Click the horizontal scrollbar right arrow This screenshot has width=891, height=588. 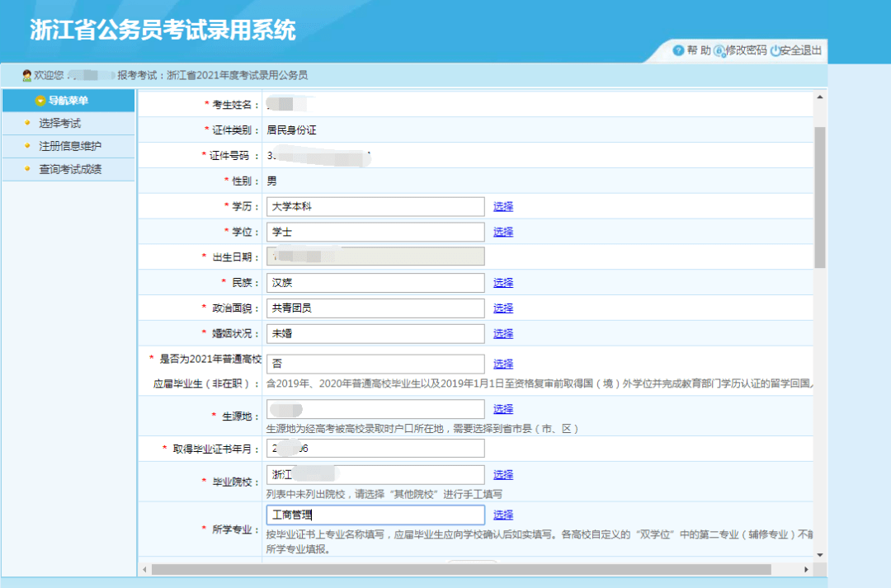pos(806,569)
